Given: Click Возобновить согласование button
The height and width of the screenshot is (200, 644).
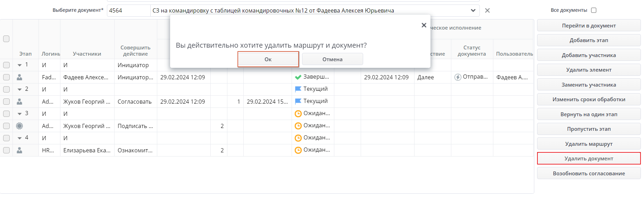Looking at the screenshot, I should 589,173.
